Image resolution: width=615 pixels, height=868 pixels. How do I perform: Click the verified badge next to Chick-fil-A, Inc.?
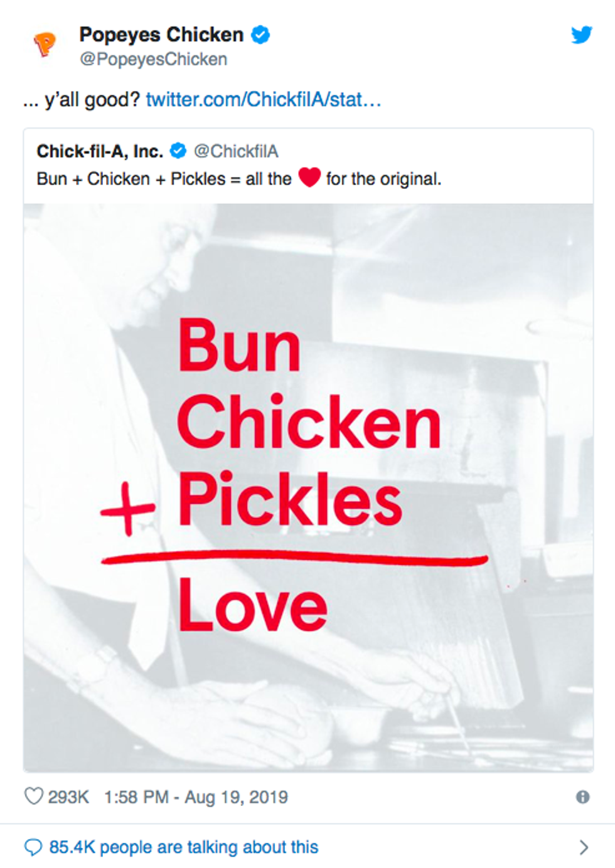178,149
